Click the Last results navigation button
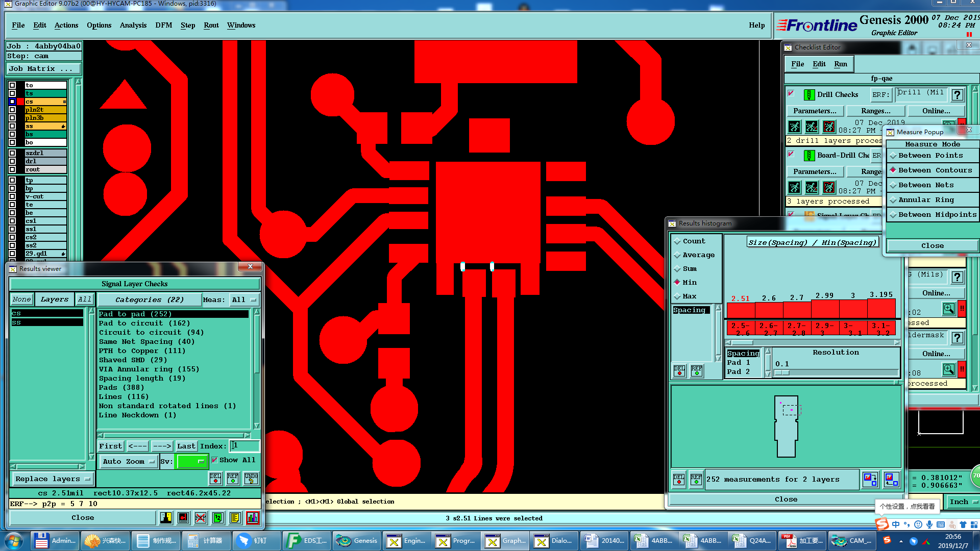Viewport: 980px width, 551px height. click(186, 446)
